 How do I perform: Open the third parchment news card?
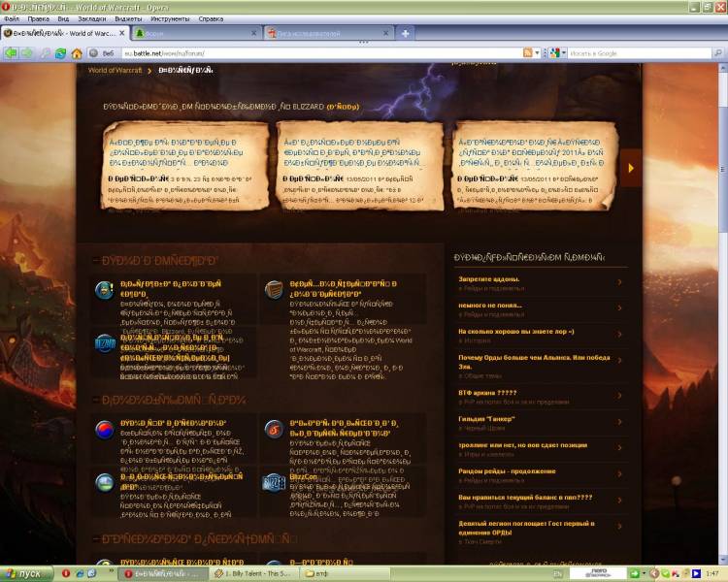click(534, 166)
